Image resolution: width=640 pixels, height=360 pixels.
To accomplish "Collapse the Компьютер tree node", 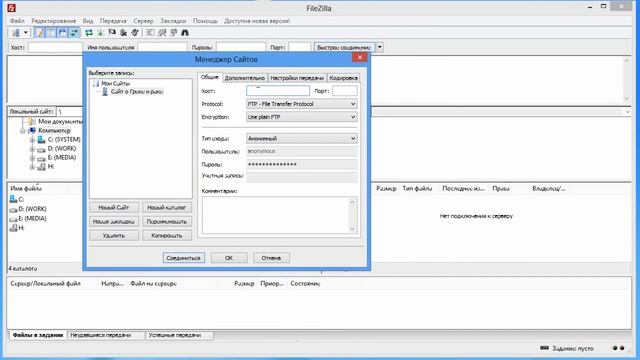I will pyautogui.click(x=23, y=131).
